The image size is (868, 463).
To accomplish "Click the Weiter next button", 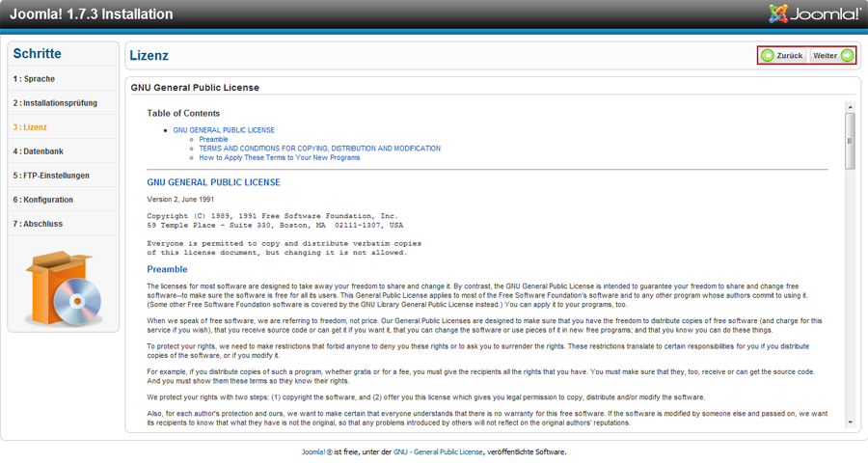I will pyautogui.click(x=832, y=55).
